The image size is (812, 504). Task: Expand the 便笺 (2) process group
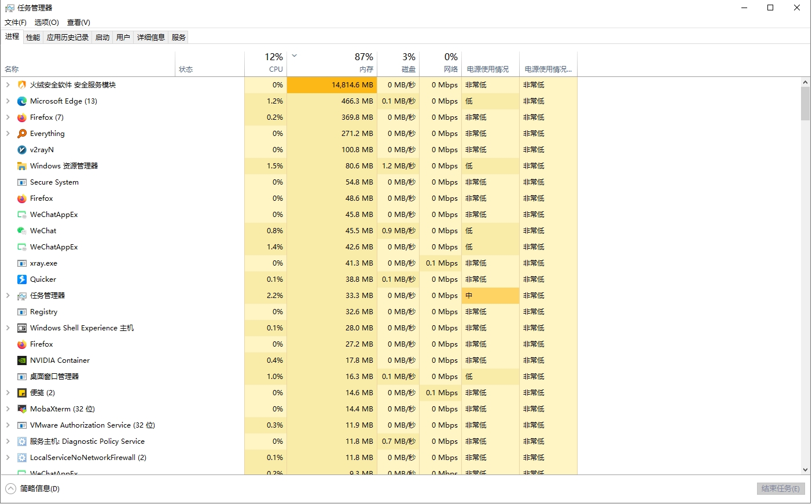coord(8,393)
